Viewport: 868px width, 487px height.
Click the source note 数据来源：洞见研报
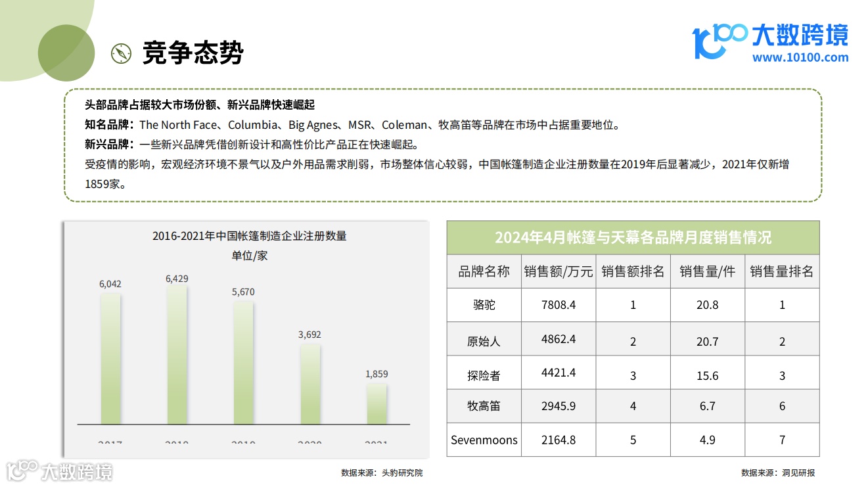point(778,473)
